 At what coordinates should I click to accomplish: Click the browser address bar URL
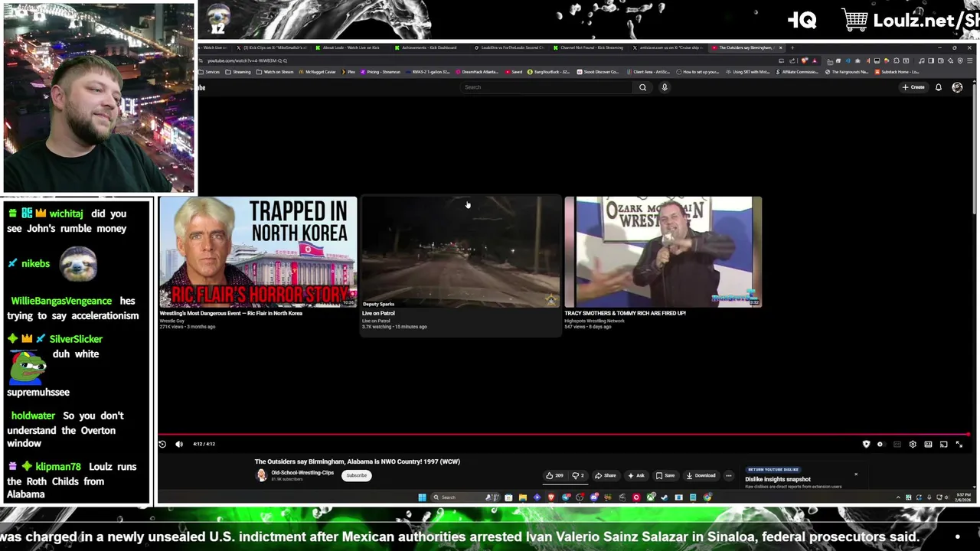[x=247, y=60]
